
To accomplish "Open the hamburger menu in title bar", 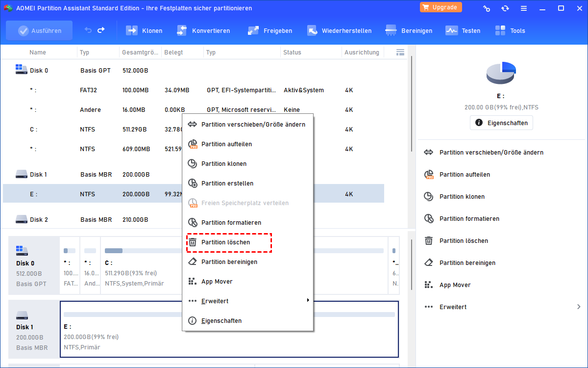I will click(524, 8).
